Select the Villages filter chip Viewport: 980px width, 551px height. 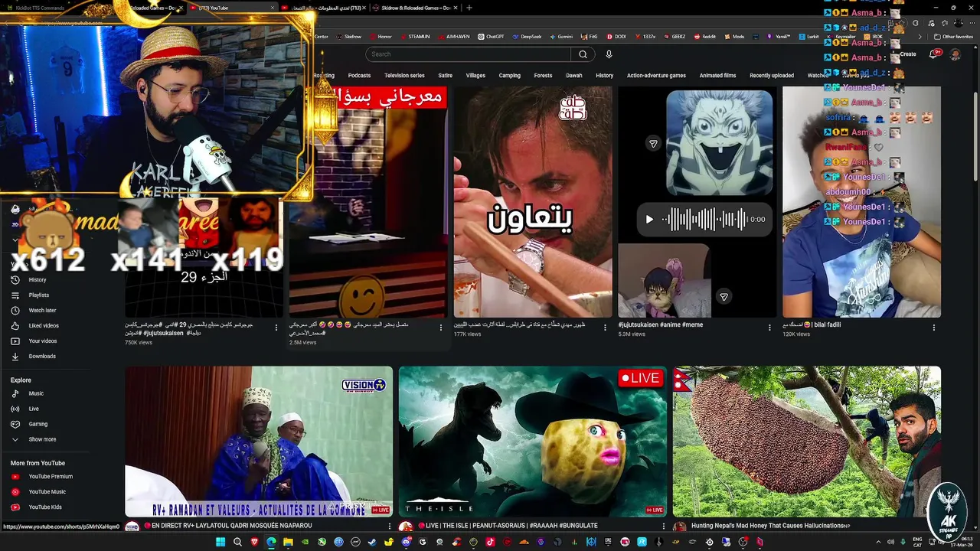(x=475, y=76)
